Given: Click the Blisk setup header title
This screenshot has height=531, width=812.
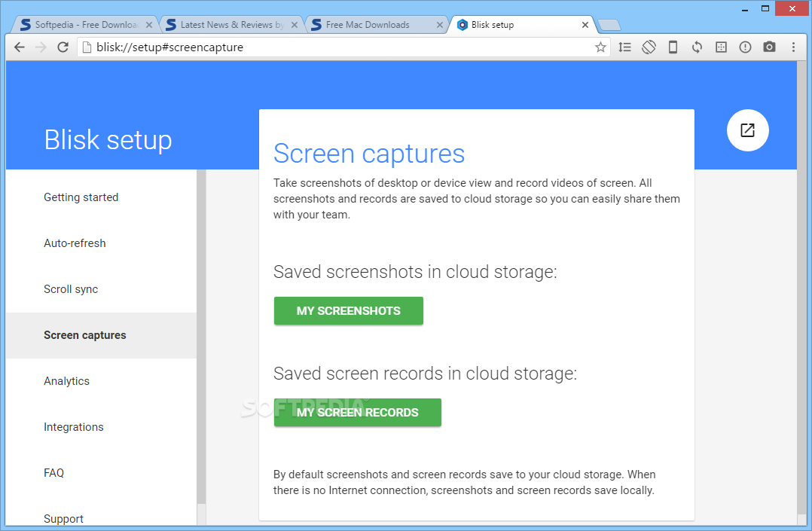Looking at the screenshot, I should (x=108, y=140).
